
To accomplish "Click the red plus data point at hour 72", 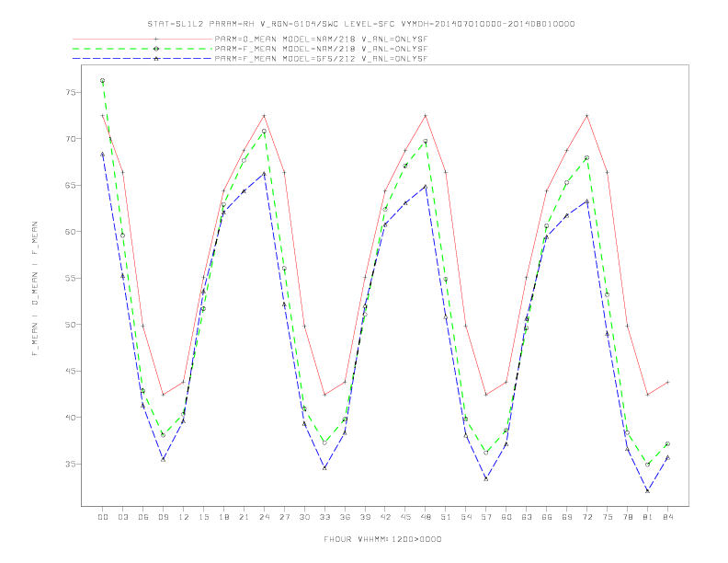I will (x=586, y=116).
